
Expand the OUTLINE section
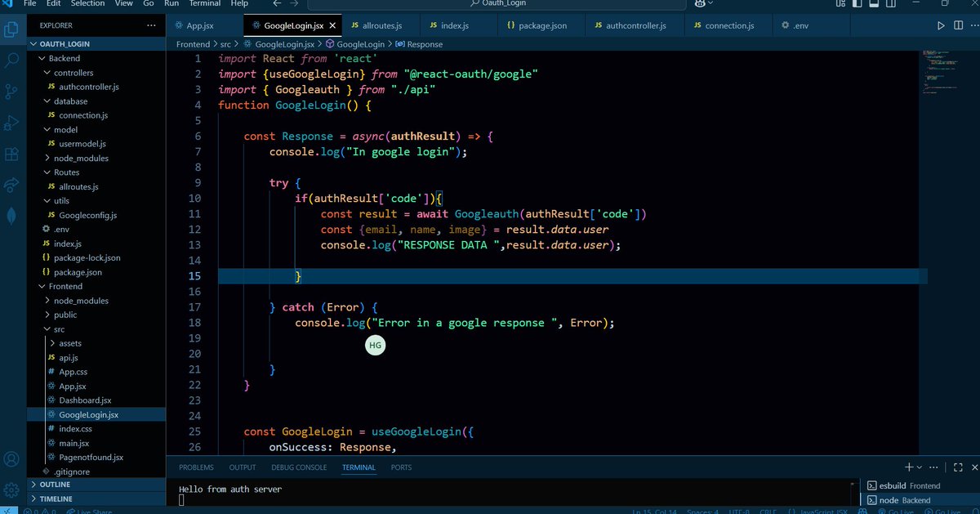[96, 485]
